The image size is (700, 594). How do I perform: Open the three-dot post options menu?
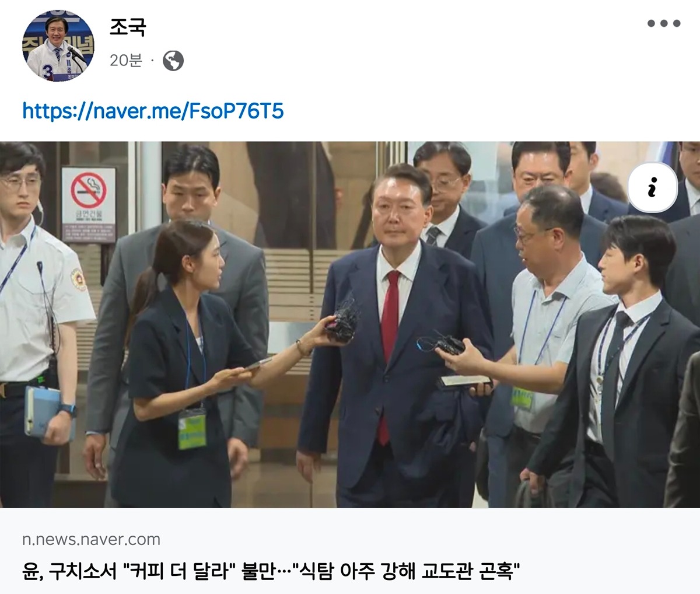664,23
